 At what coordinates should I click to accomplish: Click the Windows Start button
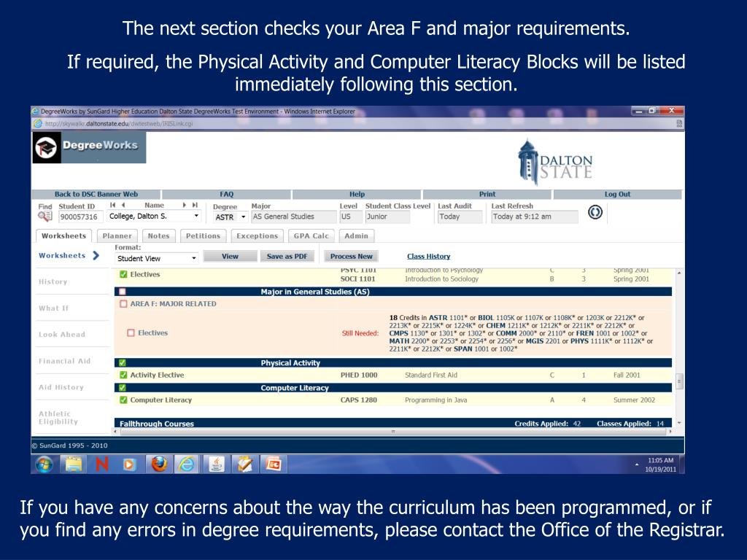(44, 464)
